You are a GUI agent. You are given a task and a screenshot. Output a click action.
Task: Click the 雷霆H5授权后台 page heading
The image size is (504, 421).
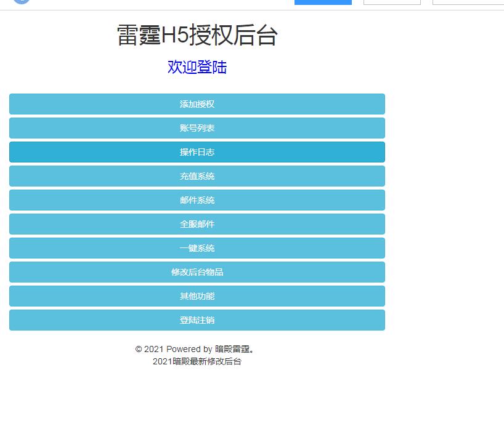coord(197,35)
